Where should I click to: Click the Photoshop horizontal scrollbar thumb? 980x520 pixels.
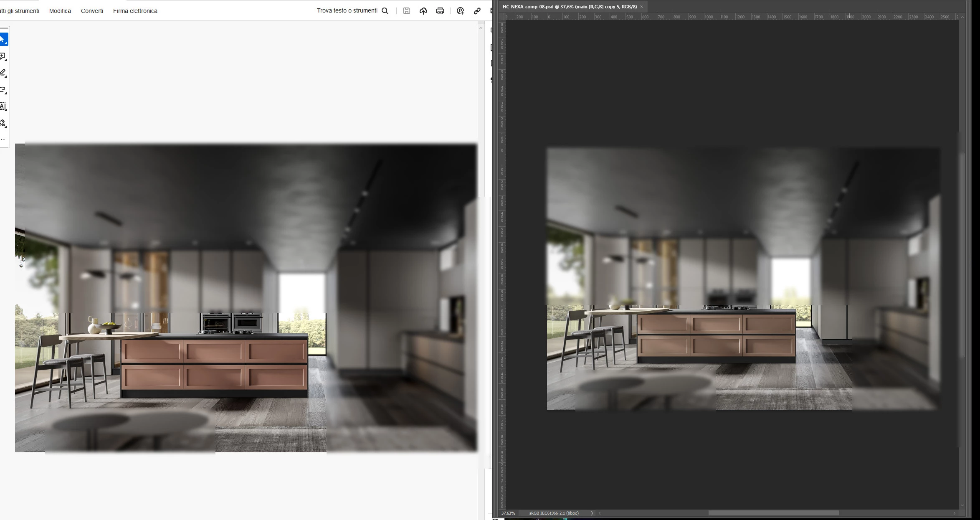tap(773, 513)
